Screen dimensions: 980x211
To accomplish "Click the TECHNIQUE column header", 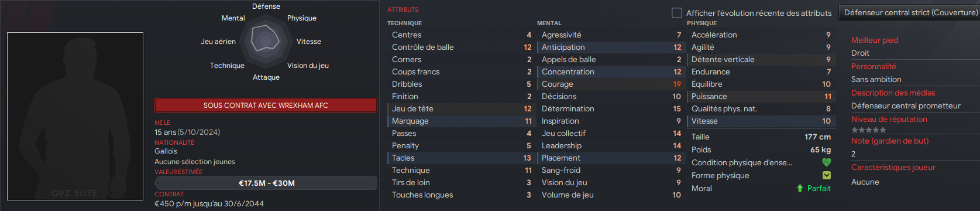I will 404,23.
